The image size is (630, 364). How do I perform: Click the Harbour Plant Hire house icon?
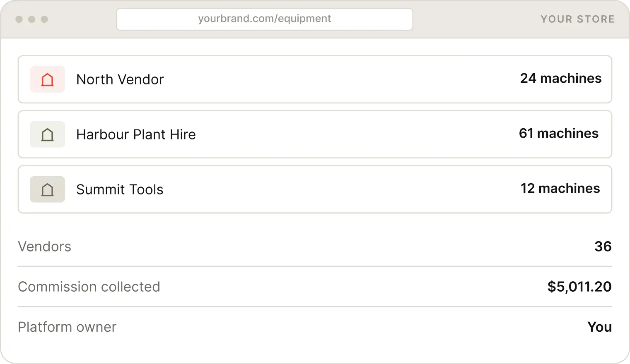tap(47, 134)
